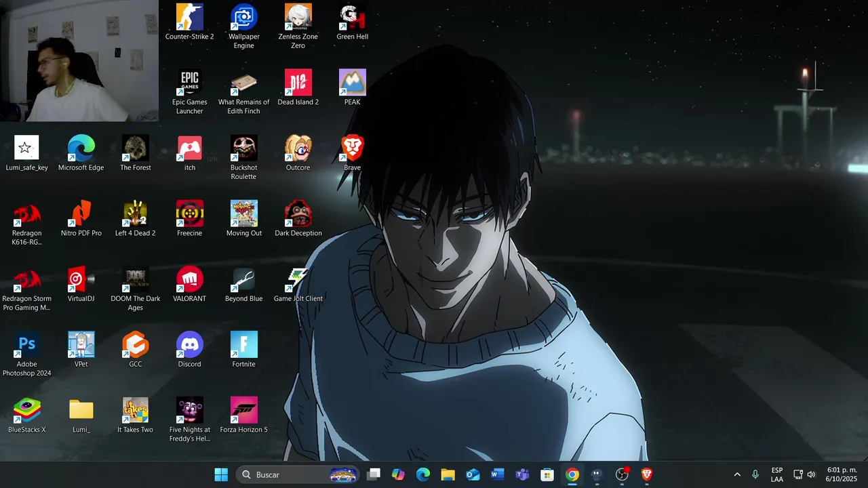The image size is (868, 488).
Task: Launch Word from the taskbar
Action: pyautogui.click(x=498, y=474)
